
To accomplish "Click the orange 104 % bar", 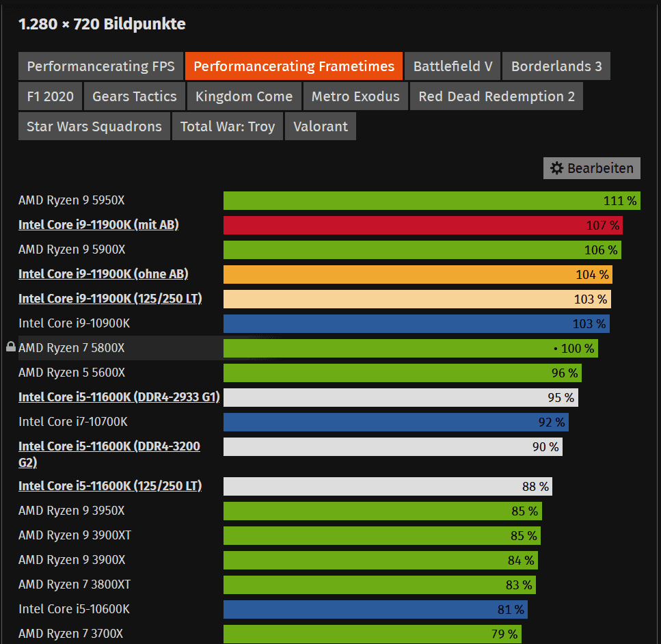I will (x=418, y=275).
